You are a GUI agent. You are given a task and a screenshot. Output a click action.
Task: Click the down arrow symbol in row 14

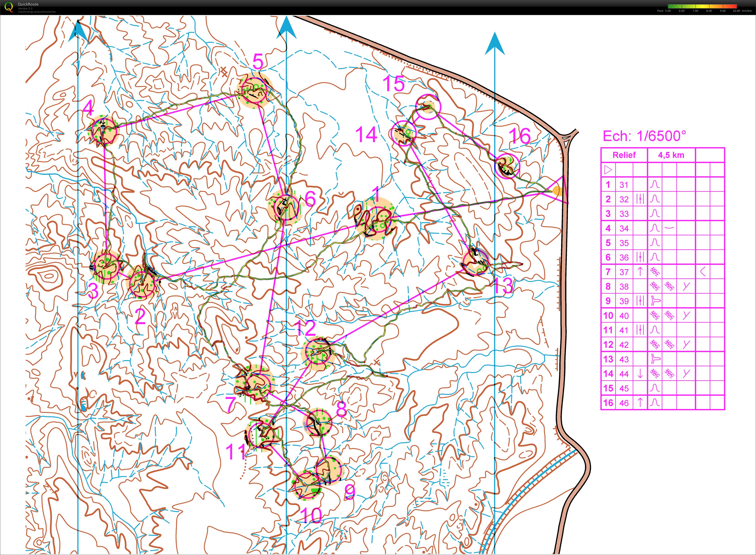640,374
